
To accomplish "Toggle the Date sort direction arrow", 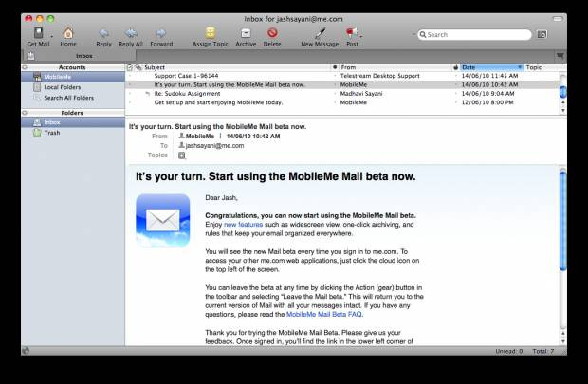I will (520, 67).
